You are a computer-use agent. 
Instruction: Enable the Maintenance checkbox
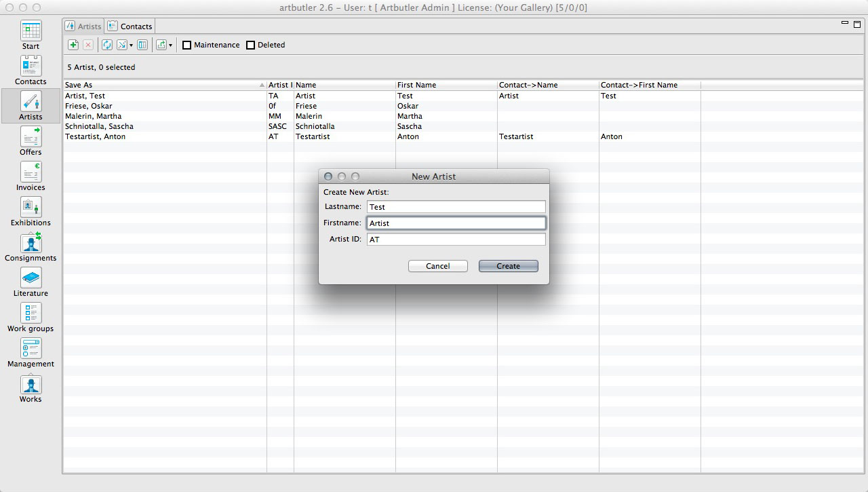(x=187, y=45)
